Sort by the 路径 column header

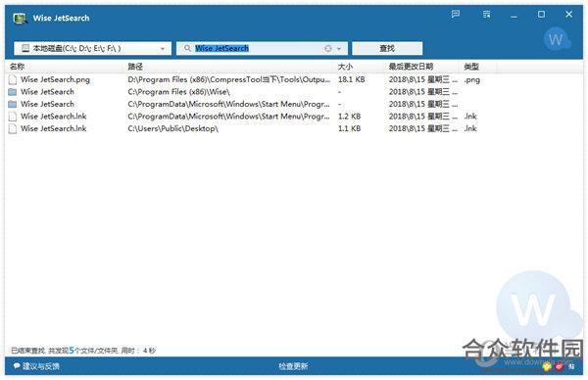pos(135,67)
